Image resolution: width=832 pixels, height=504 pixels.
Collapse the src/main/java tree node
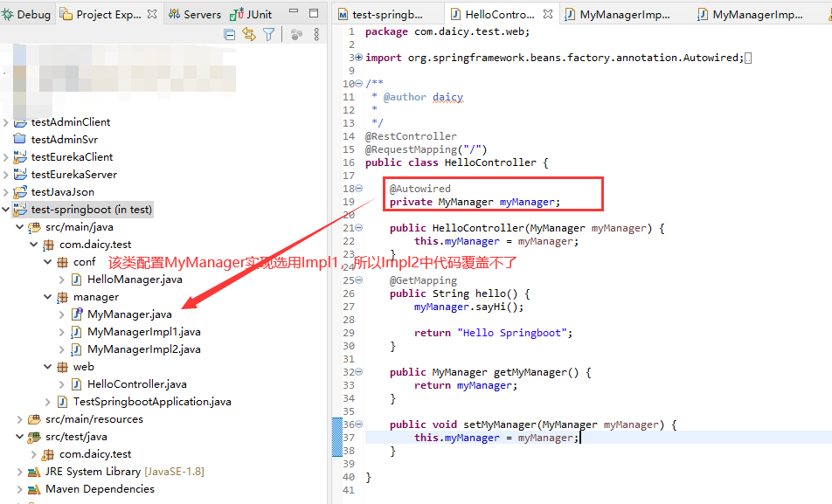click(19, 226)
